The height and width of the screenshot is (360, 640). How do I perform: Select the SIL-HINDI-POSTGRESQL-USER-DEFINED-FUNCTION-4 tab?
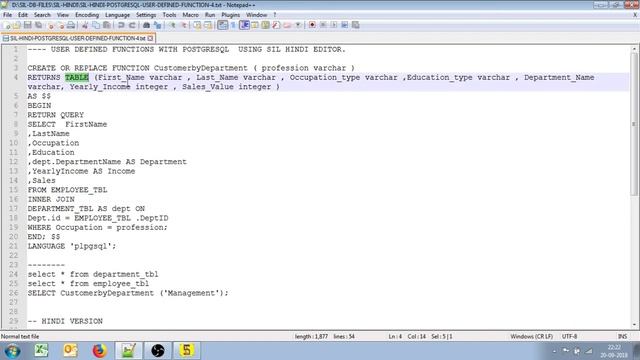[78, 38]
